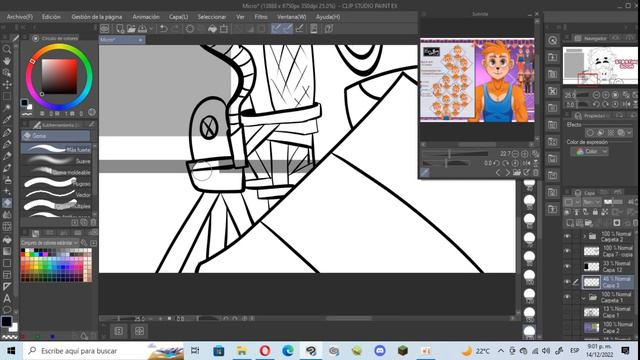Select the Vector eraser sub tool
The width and height of the screenshot is (640, 360).
[x=56, y=194]
